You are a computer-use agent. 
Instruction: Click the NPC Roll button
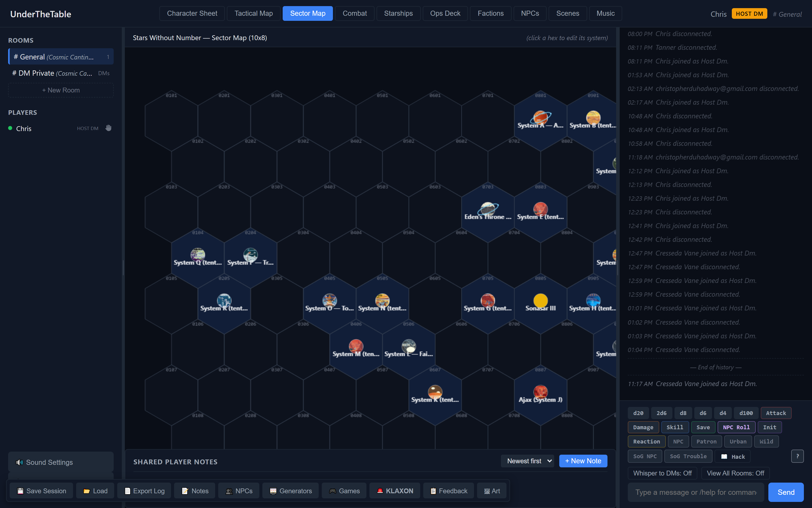736,427
